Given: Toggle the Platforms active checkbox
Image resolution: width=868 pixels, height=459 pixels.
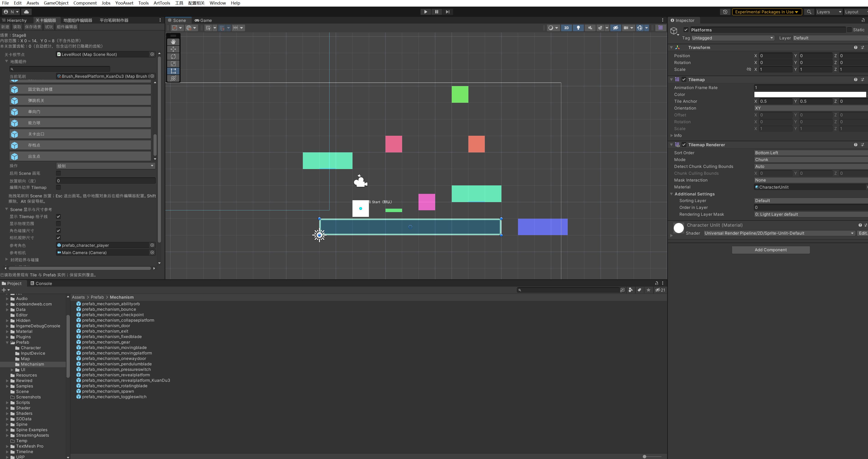Looking at the screenshot, I should [x=686, y=30].
